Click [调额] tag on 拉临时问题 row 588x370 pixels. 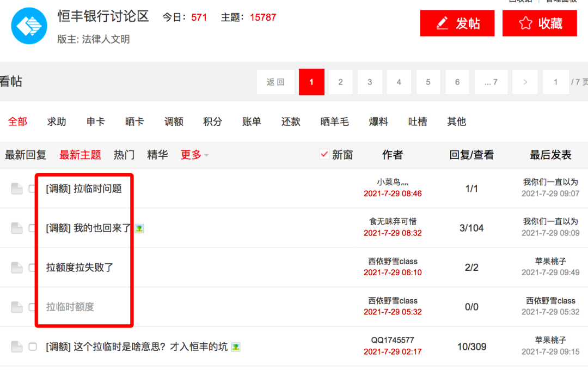coord(58,189)
